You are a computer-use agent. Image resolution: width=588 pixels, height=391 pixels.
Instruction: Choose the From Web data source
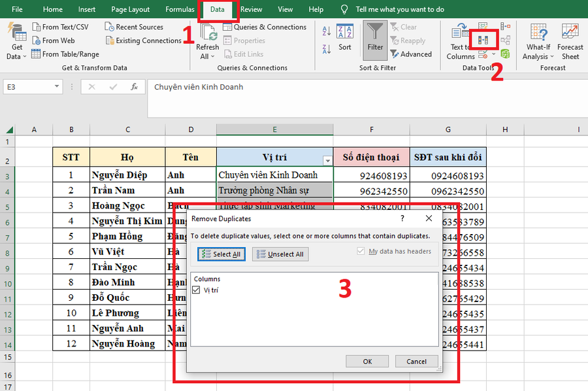coord(54,41)
